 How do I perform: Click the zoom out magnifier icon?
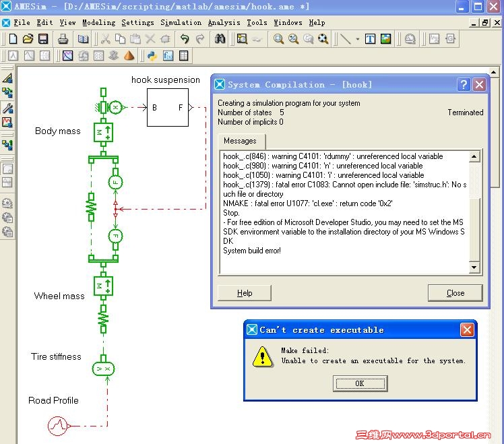[x=293, y=39]
